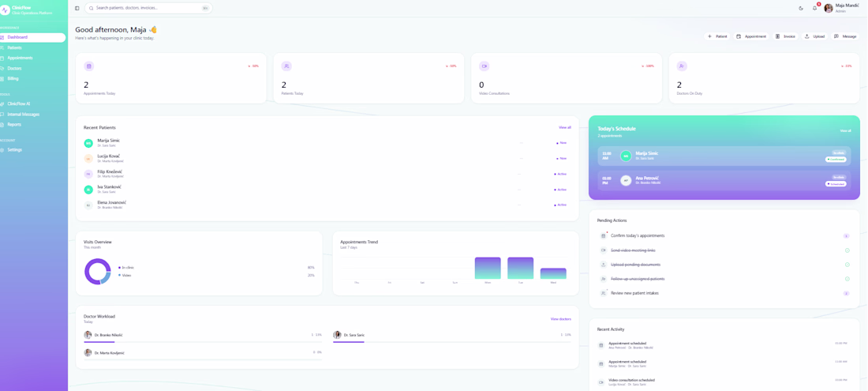Click the Video Consultations camera icon

coord(484,66)
